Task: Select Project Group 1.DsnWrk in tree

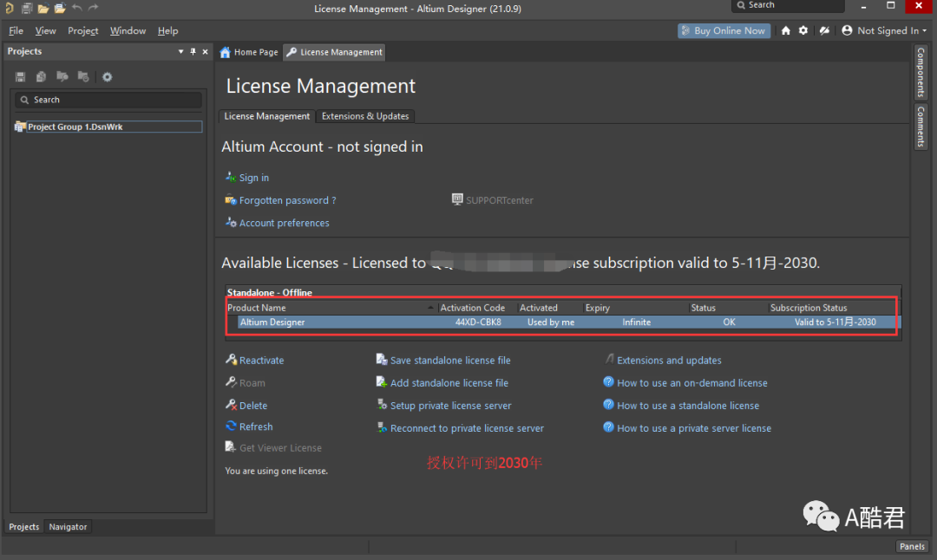Action: (x=75, y=127)
